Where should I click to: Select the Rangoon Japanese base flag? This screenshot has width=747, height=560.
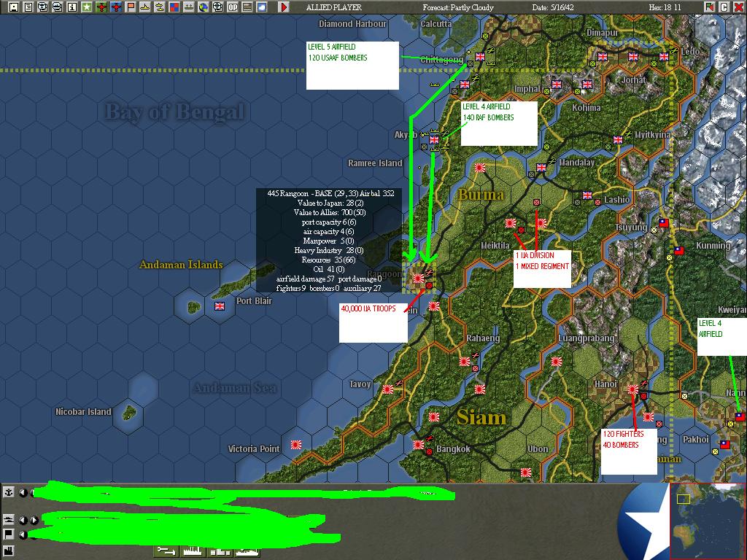pos(418,278)
